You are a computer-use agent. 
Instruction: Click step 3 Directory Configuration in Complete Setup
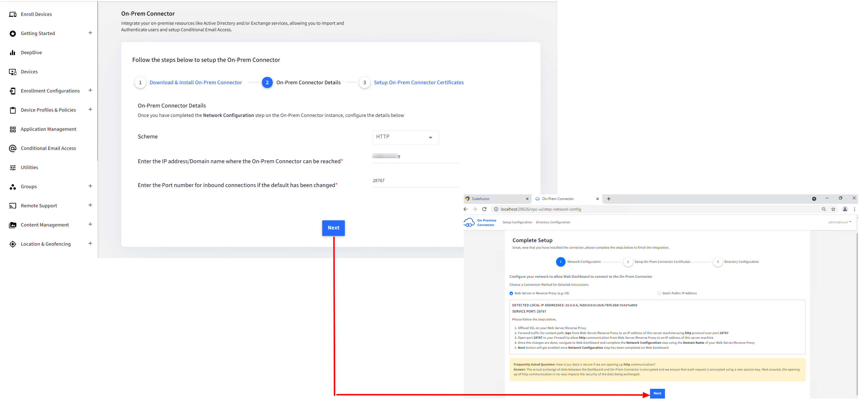736,262
